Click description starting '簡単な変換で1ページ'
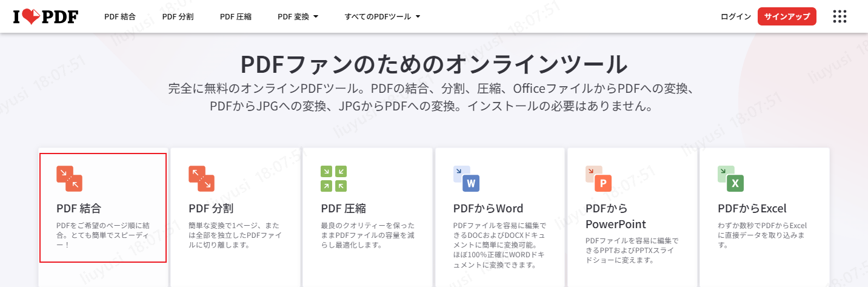868x287 pixels. tap(235, 235)
